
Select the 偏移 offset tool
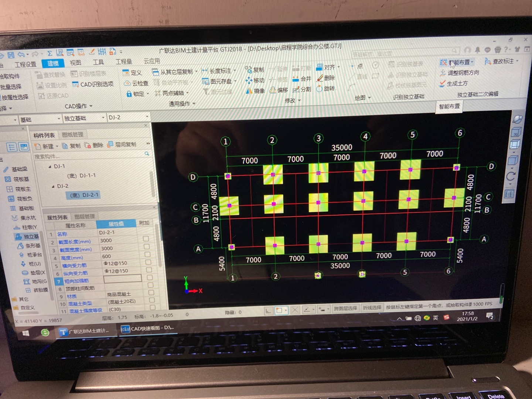(x=279, y=90)
